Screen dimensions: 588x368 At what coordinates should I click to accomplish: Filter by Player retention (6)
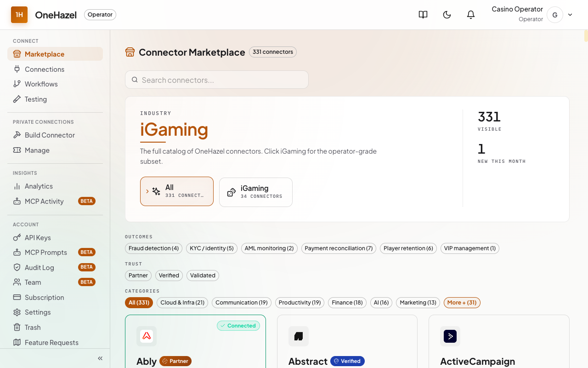click(x=408, y=248)
